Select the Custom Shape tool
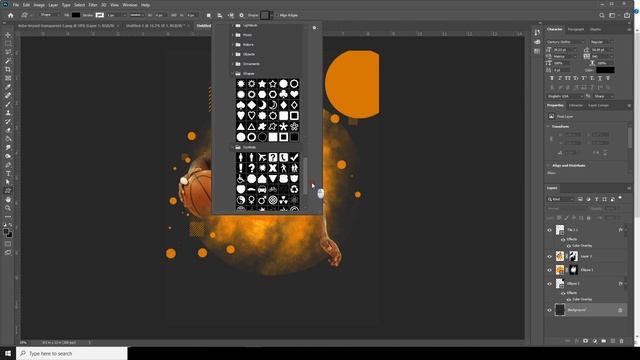This screenshot has height=360, width=640. (8, 191)
